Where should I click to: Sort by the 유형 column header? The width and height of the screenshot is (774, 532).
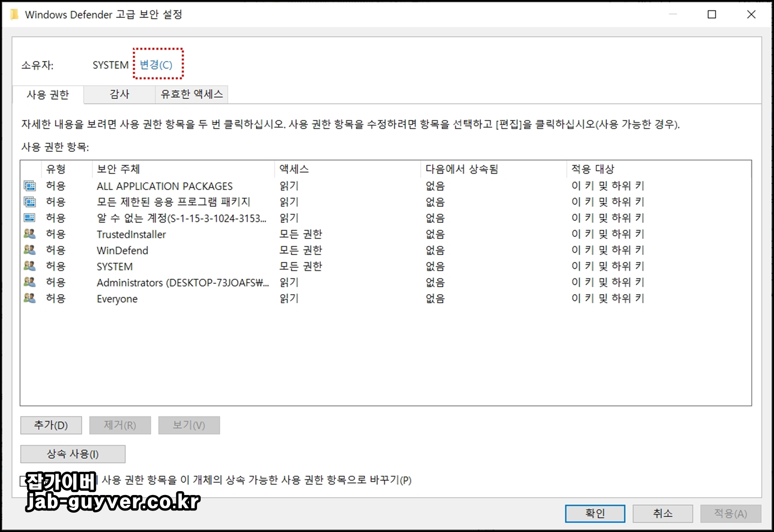67,169
